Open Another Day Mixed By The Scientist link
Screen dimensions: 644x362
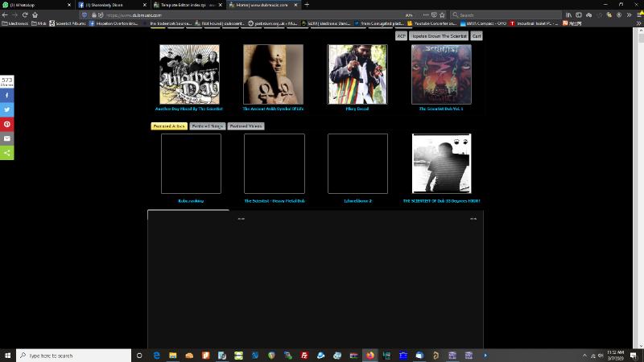tap(189, 109)
